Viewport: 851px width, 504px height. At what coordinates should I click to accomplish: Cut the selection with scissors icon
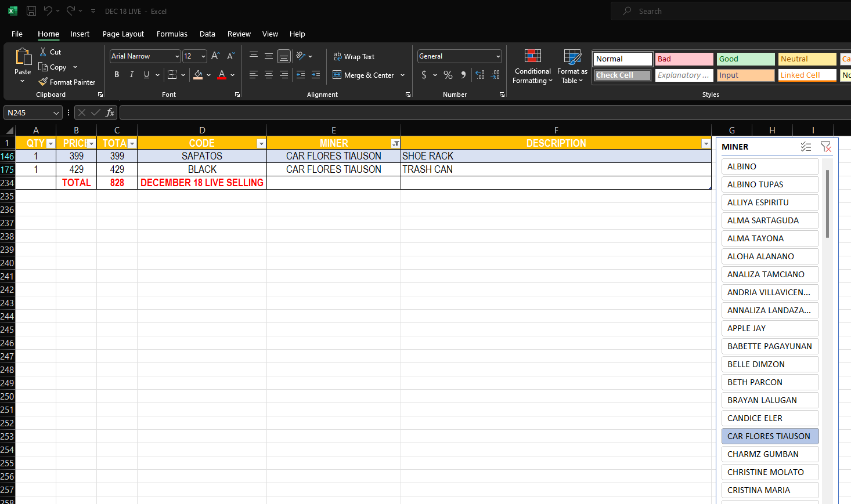click(x=43, y=52)
